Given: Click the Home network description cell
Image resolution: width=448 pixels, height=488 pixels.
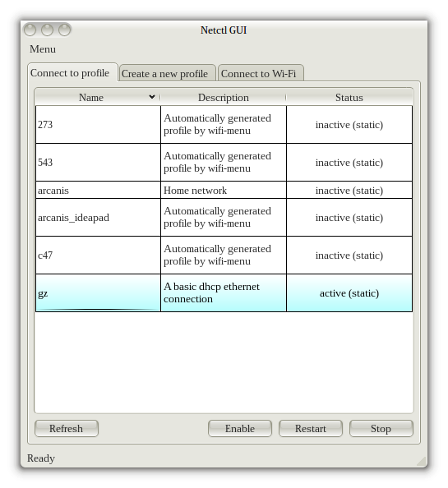Looking at the screenshot, I should coord(224,190).
